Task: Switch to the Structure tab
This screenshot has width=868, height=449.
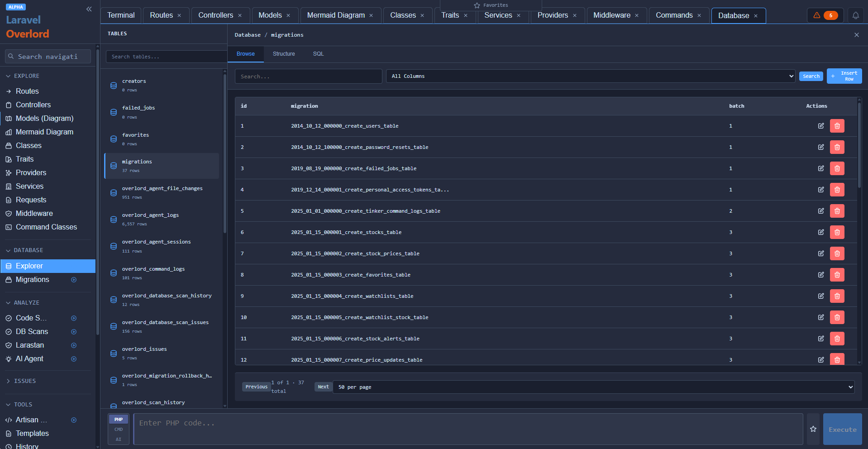Action: (x=283, y=54)
